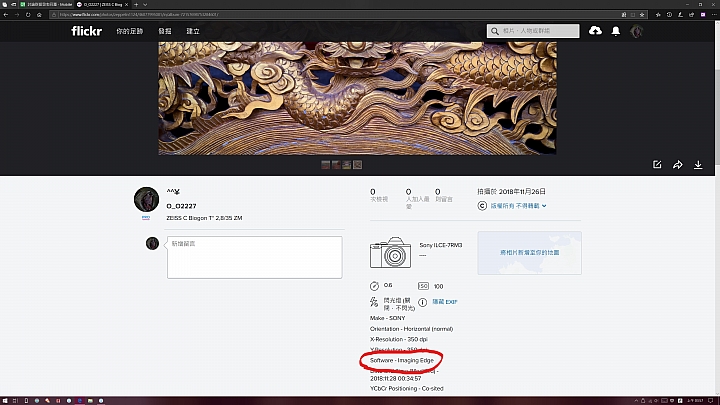This screenshot has height=405, width=720.
Task: Click the browser forward button
Action: 17,15
